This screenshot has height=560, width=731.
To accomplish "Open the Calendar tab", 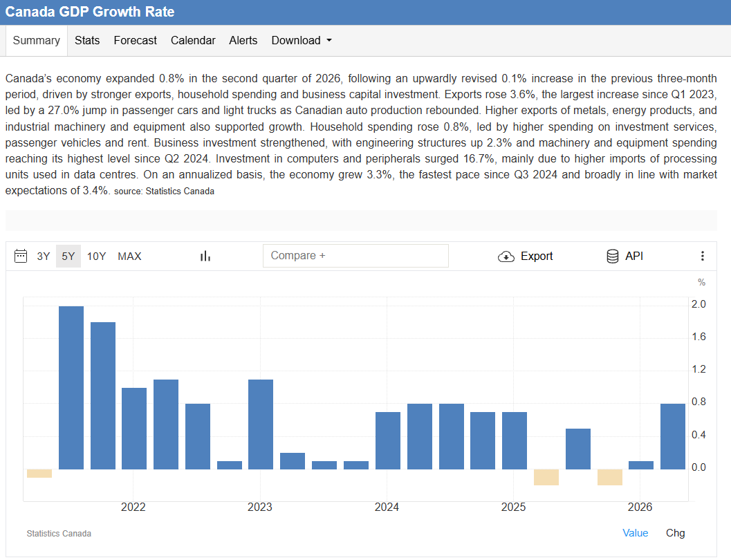I will click(x=193, y=41).
